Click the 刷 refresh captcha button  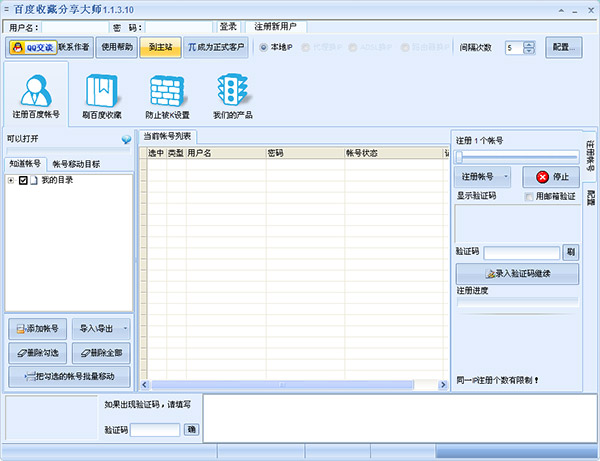tap(571, 252)
